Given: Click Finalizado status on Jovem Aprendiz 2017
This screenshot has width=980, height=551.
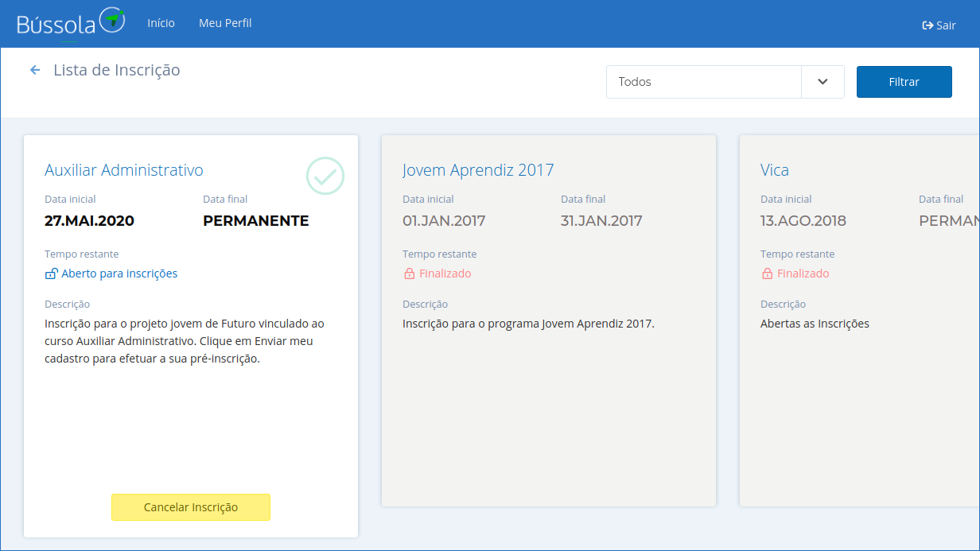Looking at the screenshot, I should 445,274.
